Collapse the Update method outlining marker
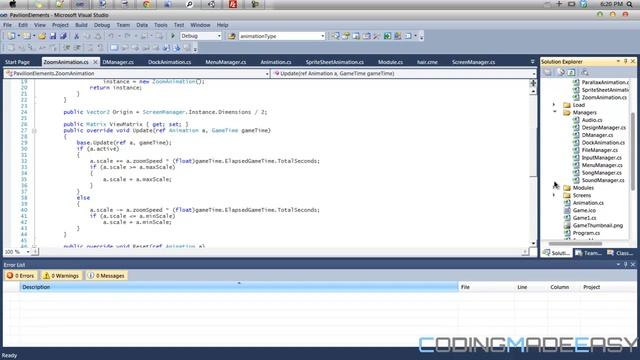Viewport: 640px width, 360px height. coord(34,131)
